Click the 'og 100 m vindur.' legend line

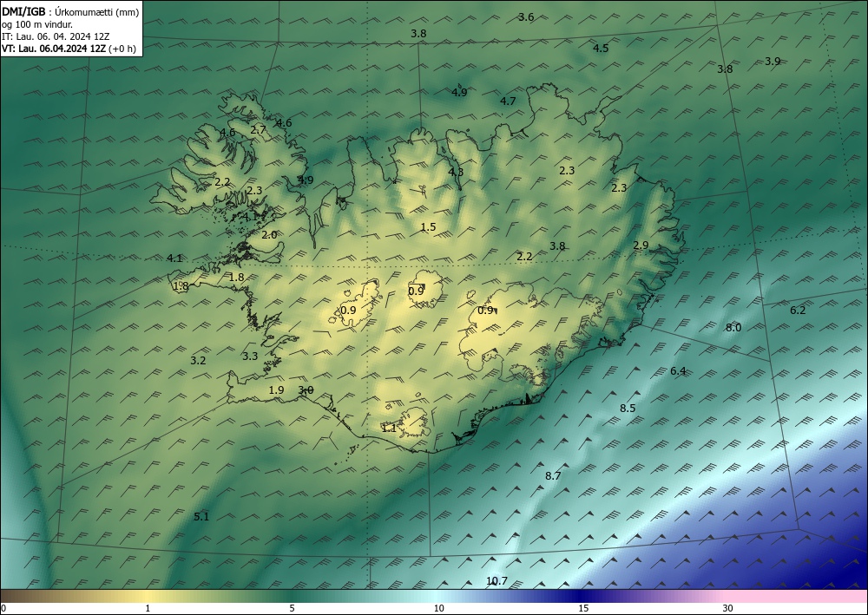37,23
